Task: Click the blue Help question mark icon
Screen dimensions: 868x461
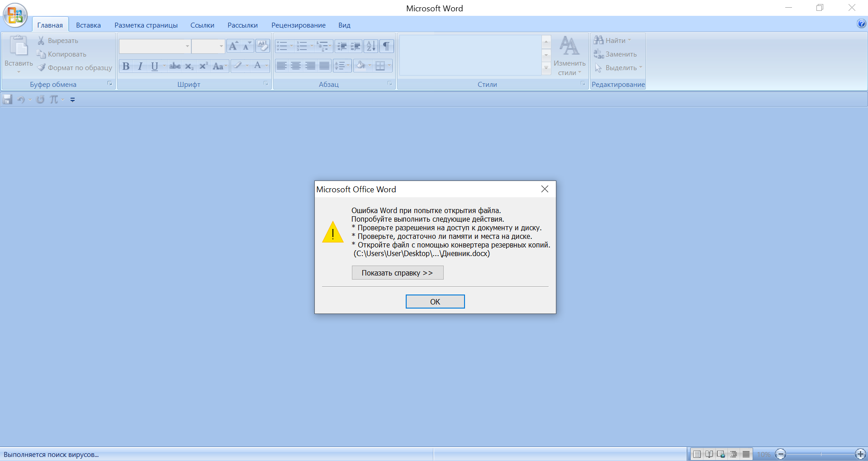Action: 861,24
